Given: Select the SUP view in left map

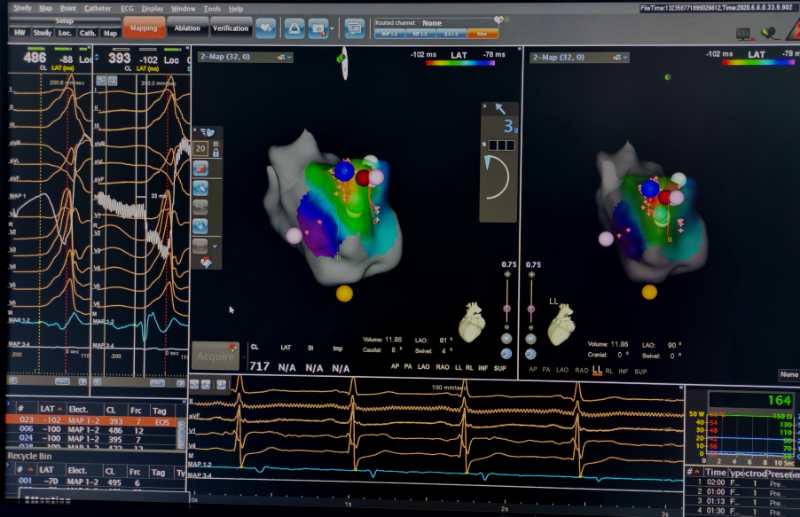Looking at the screenshot, I should pyautogui.click(x=500, y=368).
